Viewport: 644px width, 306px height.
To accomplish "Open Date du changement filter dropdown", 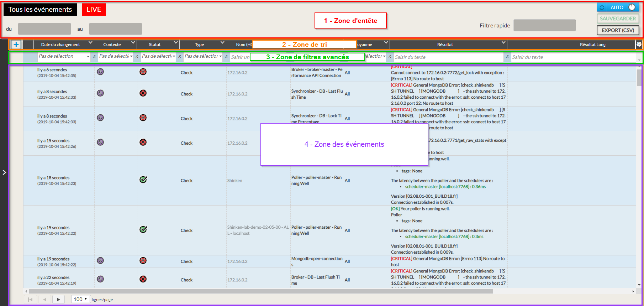I will [x=64, y=57].
